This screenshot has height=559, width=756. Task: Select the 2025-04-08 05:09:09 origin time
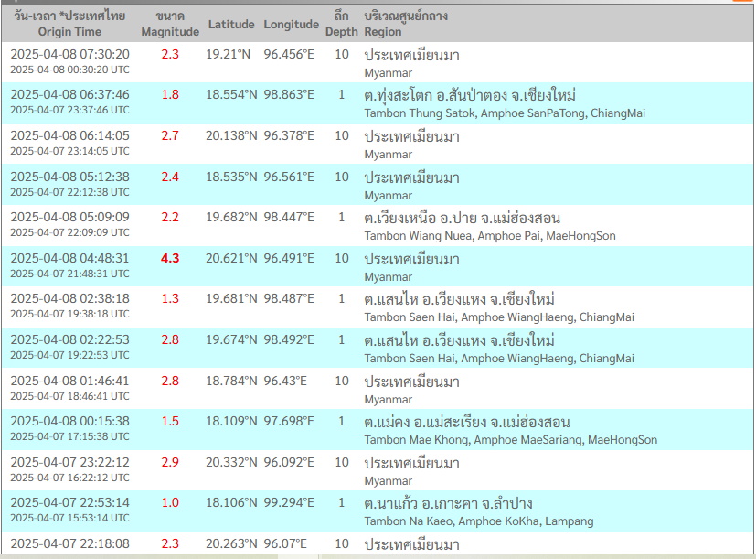point(69,217)
